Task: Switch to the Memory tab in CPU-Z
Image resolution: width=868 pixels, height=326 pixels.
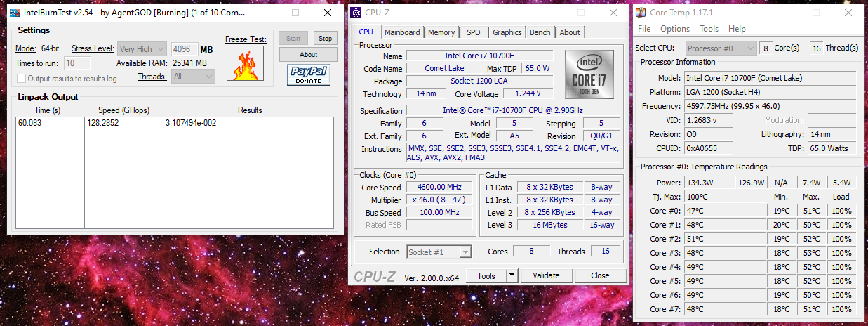Action: [x=441, y=32]
